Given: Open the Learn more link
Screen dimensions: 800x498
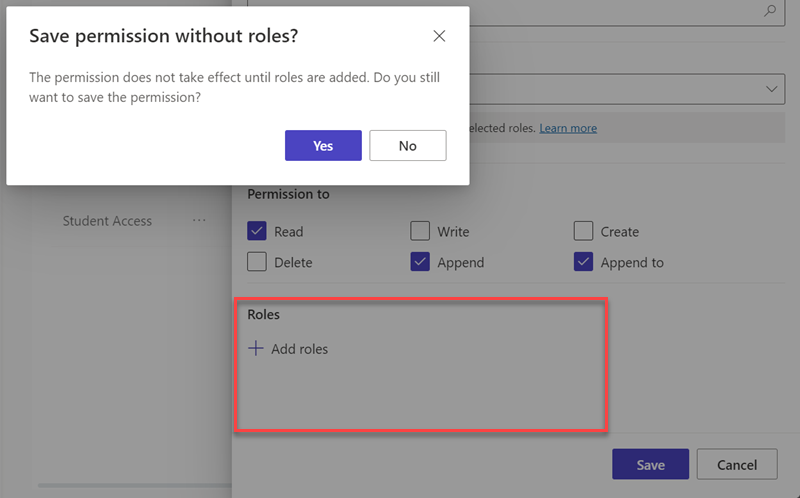Looking at the screenshot, I should (x=568, y=128).
